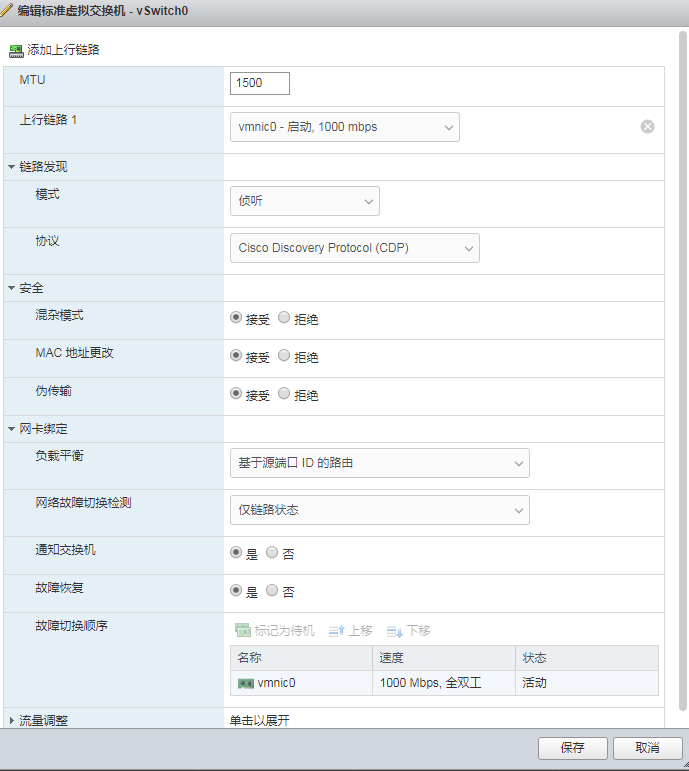Open the Cisco Discovery Protocol dropdown
The height and width of the screenshot is (771, 689).
[x=355, y=248]
